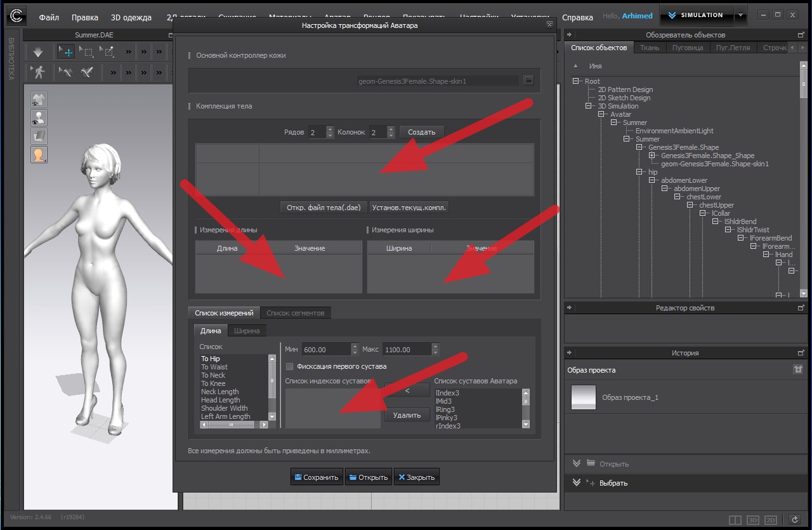Switch to 3D view mode icon
The width and height of the screenshot is (812, 530).
pos(753,520)
